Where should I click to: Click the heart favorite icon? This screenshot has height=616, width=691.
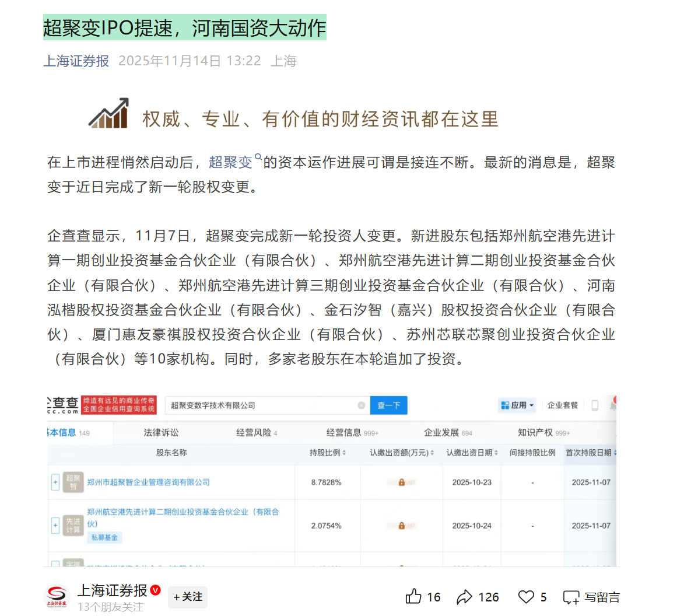coord(526,597)
